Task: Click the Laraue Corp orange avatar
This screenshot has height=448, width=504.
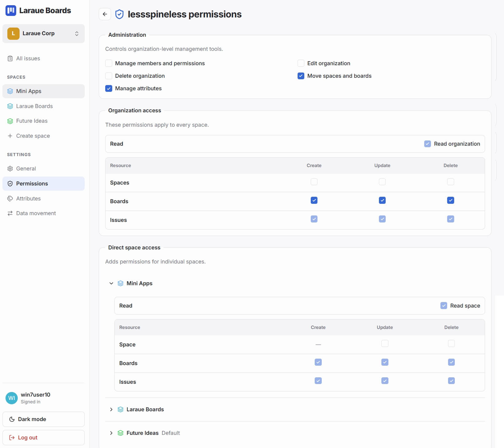Action: pyautogui.click(x=13, y=33)
